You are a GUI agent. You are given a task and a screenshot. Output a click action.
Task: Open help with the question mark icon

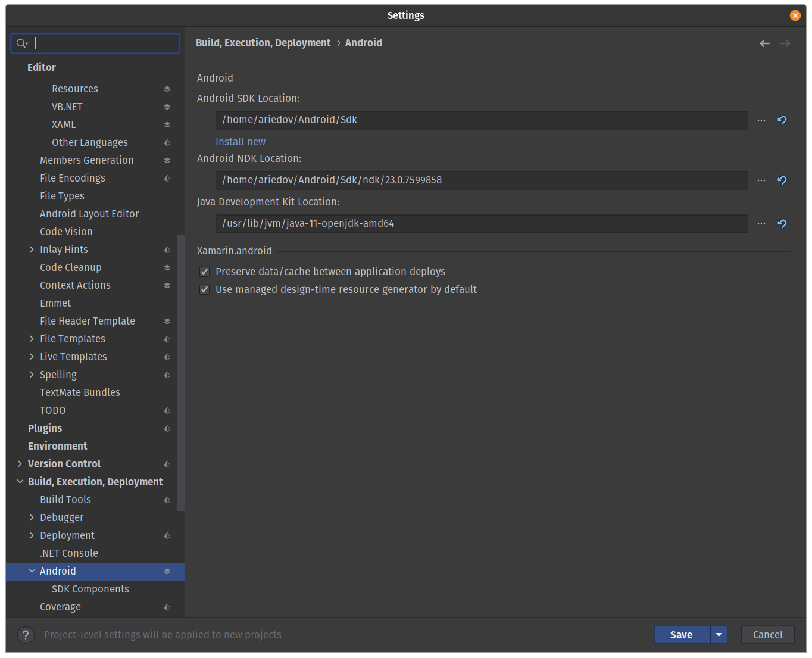pyautogui.click(x=26, y=635)
